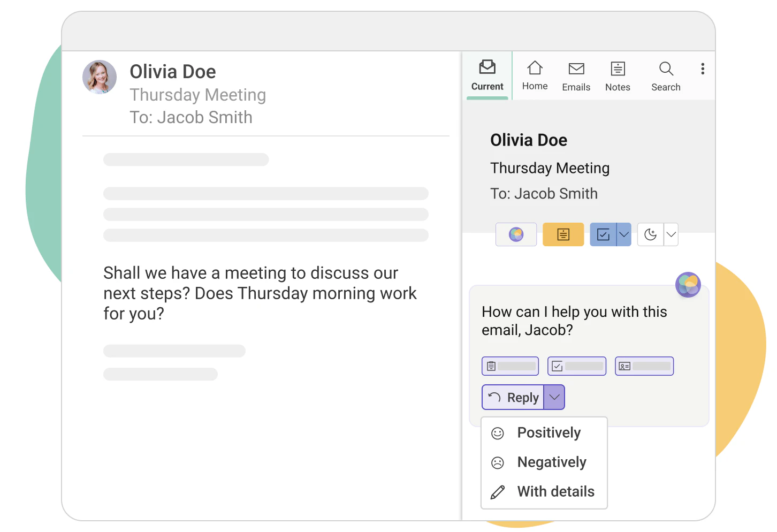This screenshot has height=532, width=777.
Task: Click the contact card suggestion chip
Action: click(x=644, y=366)
